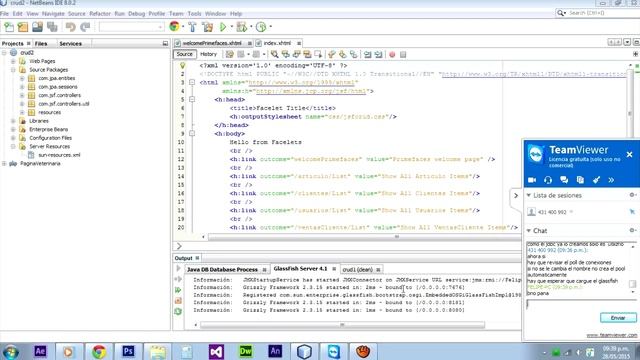The image size is (640, 360).
Task: Expand the Web Pages node
Action: coord(13,61)
